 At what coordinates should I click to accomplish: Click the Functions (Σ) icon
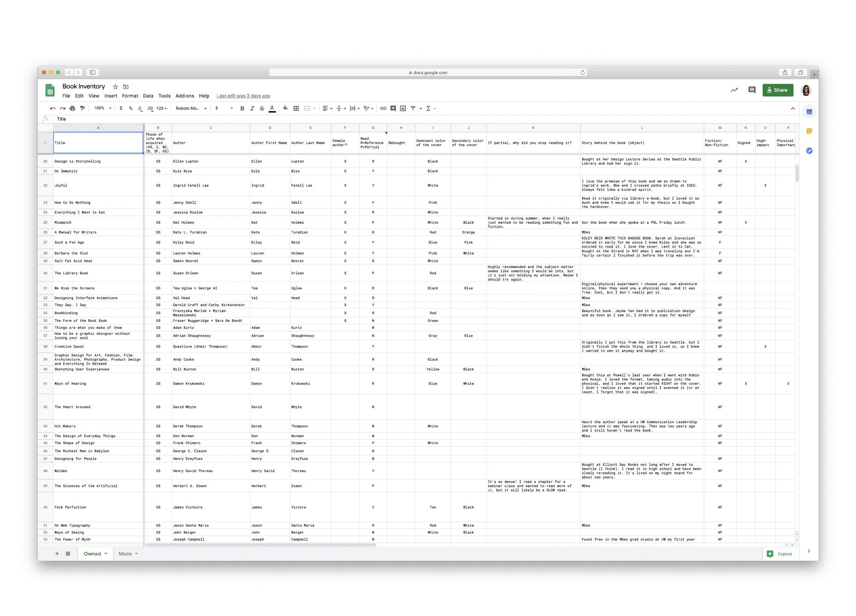coord(428,108)
